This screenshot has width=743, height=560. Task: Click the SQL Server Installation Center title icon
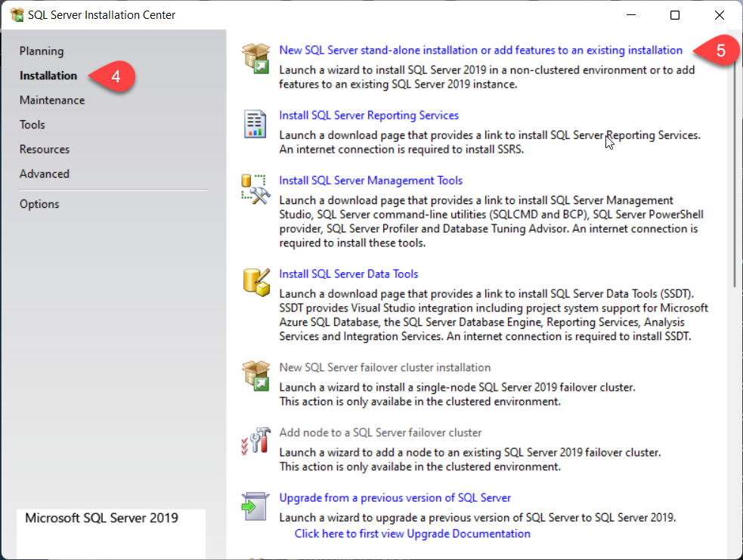click(x=17, y=14)
